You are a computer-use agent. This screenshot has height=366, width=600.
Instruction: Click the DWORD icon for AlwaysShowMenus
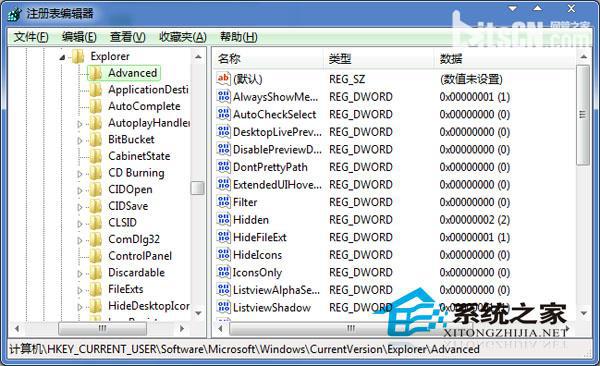click(223, 96)
